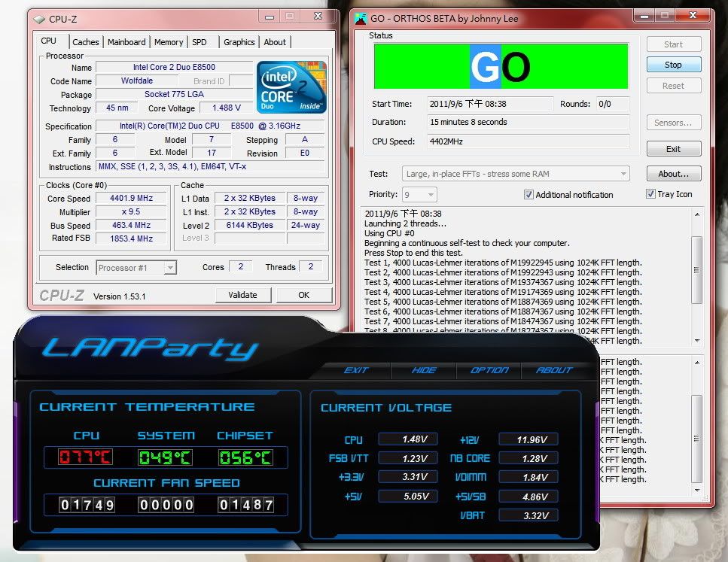This screenshot has width=728, height=562.
Task: Click the SYSTEM temperature readout 049°C
Action: [166, 457]
